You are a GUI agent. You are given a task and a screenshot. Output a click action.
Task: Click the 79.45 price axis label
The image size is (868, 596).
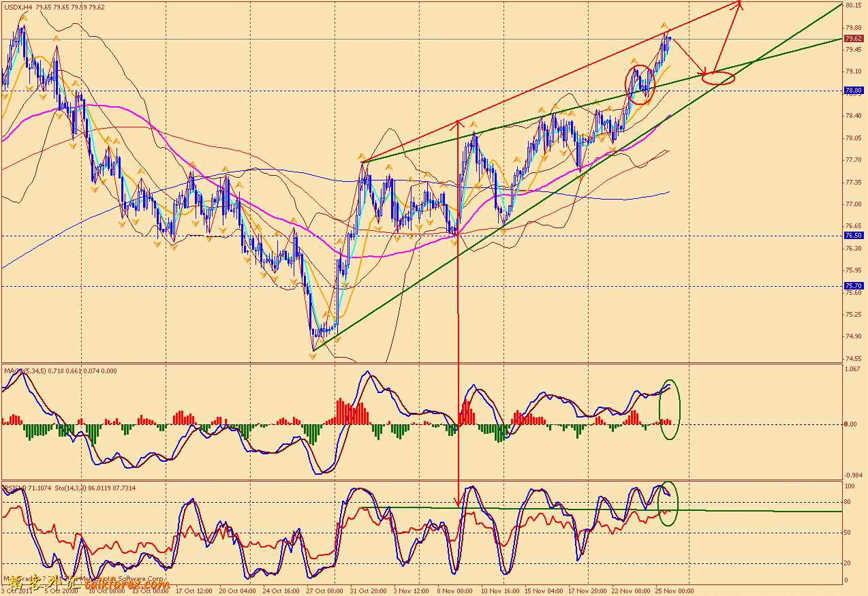coord(855,50)
